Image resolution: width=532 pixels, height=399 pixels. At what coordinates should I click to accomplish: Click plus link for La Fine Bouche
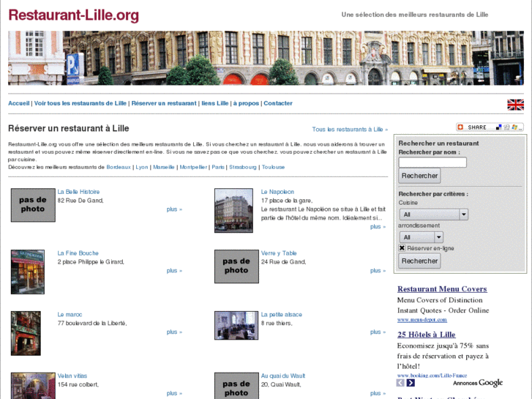[174, 271]
